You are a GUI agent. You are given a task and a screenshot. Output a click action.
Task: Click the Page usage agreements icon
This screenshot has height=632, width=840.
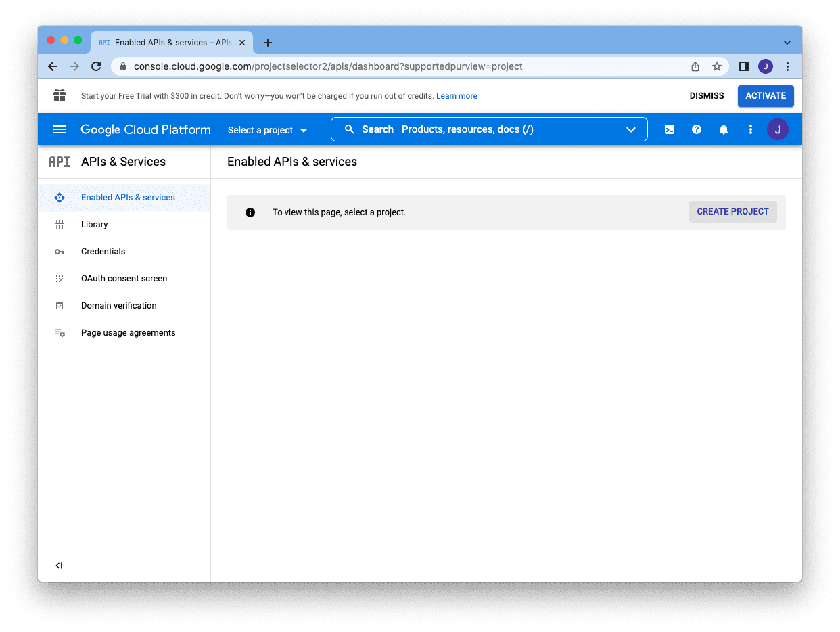60,333
